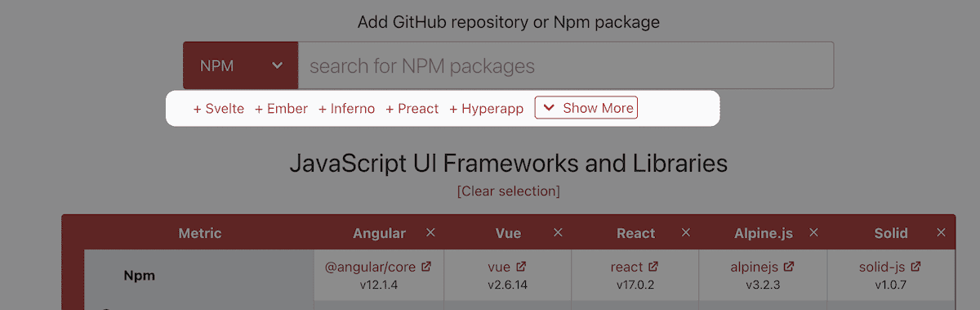Click the Add GitHub repository or Npm package label
Image resolution: width=980 pixels, height=310 pixels.
pyautogui.click(x=508, y=22)
